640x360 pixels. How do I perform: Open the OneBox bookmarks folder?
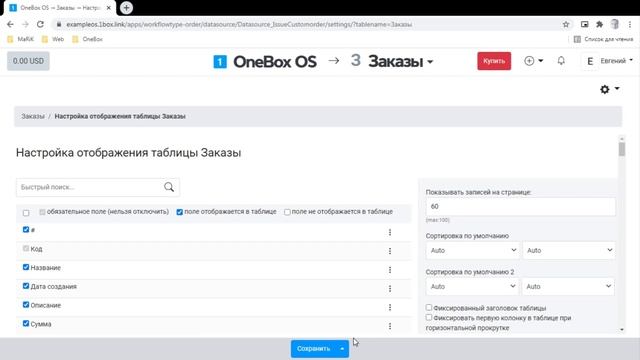(x=87, y=39)
